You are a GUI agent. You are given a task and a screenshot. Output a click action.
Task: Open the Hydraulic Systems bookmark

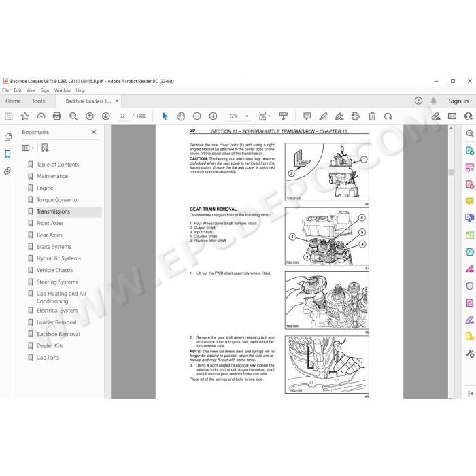58,258
